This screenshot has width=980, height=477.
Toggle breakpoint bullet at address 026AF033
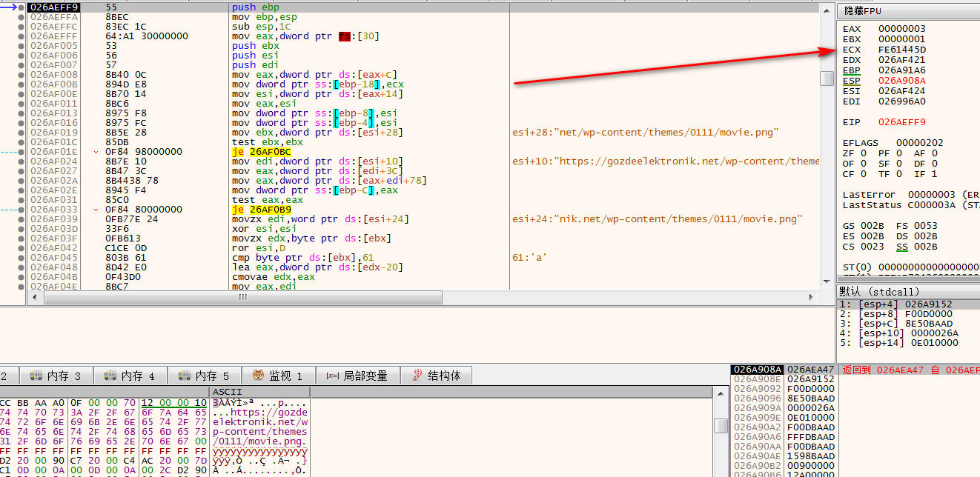21,210
